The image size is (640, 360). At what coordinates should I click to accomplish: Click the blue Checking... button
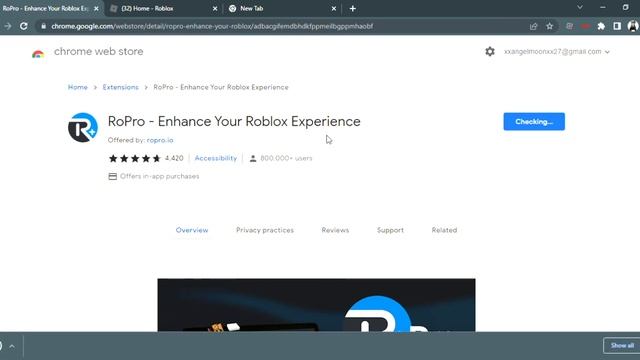[x=534, y=122]
